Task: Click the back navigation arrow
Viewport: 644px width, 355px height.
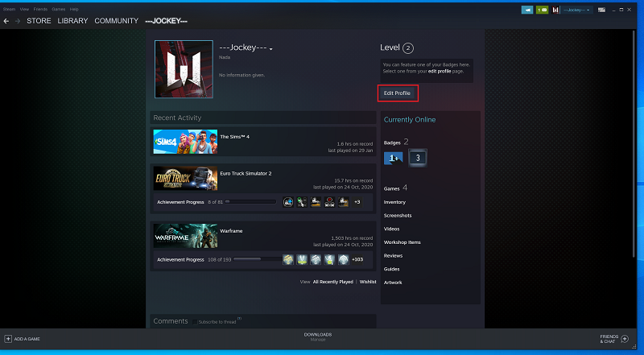Action: tap(6, 20)
